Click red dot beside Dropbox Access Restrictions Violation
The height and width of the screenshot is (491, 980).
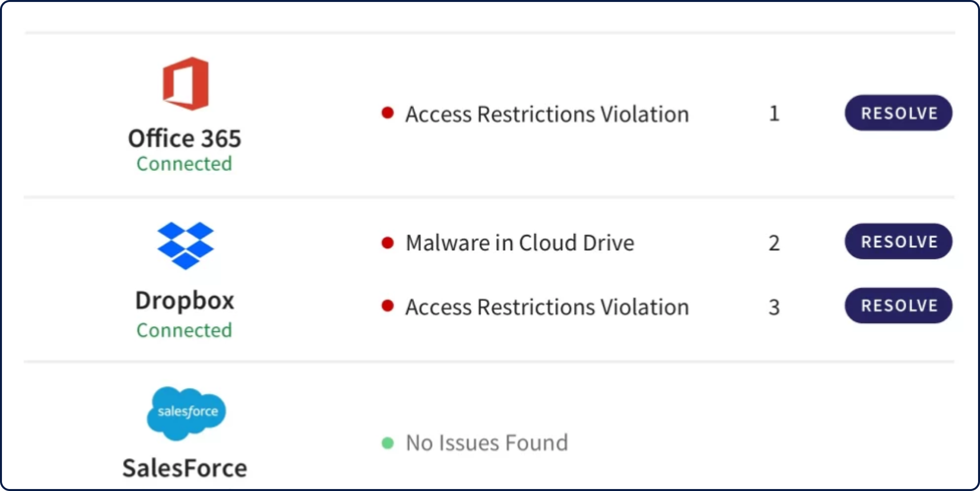click(388, 307)
